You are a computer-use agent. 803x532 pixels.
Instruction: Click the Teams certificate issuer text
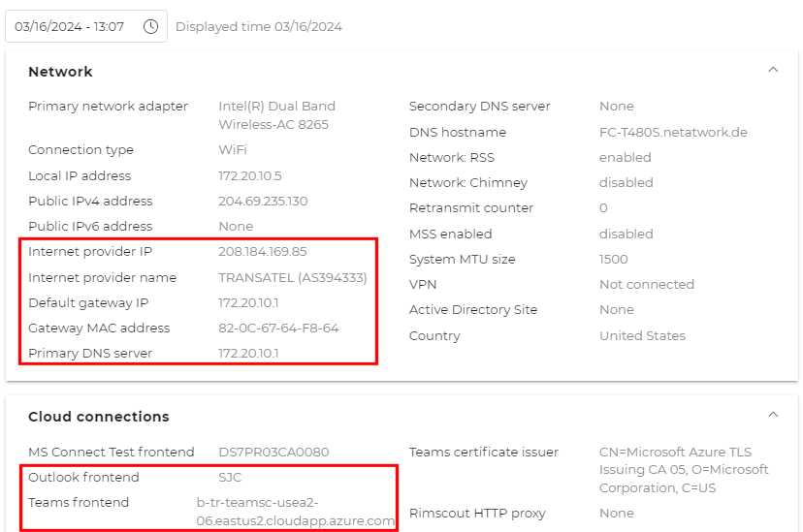point(684,470)
